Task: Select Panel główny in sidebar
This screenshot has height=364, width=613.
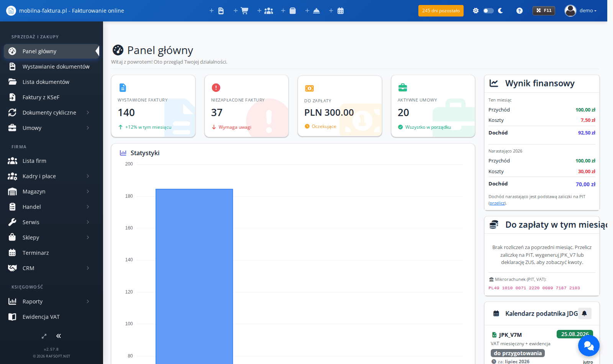Action: click(51, 51)
